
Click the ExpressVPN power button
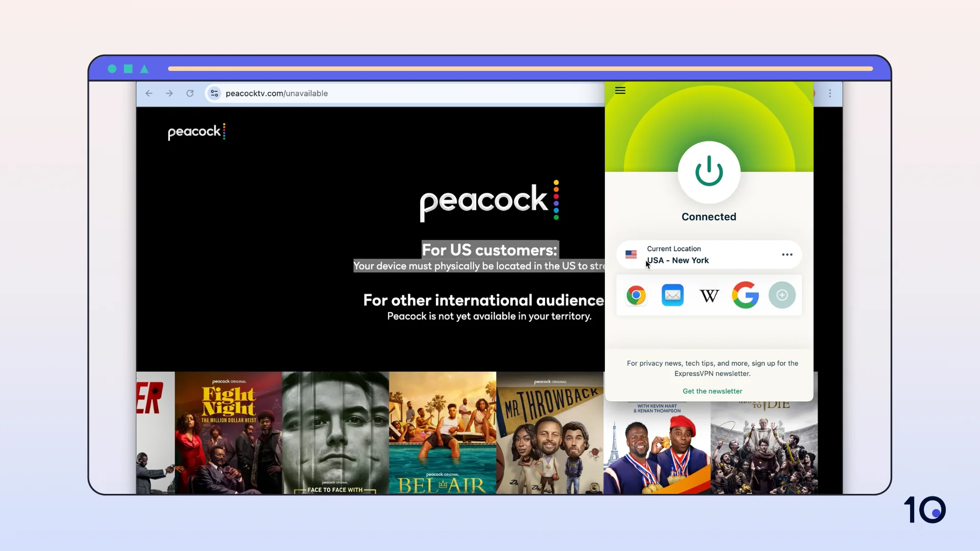click(x=708, y=172)
